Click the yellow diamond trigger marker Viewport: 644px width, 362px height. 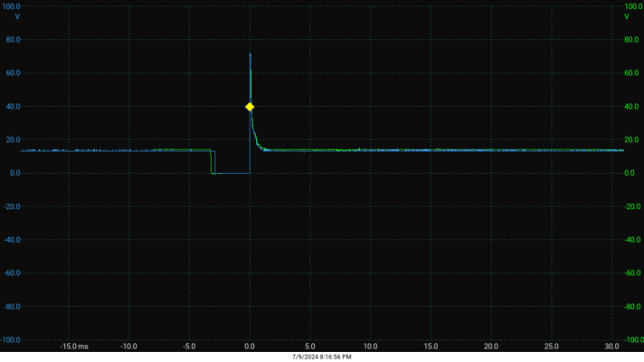pyautogui.click(x=250, y=107)
